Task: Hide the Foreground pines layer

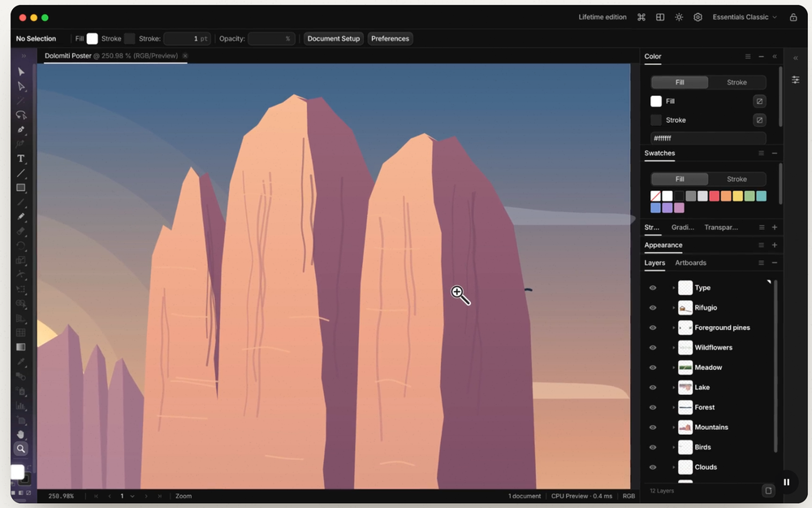Action: coord(653,328)
